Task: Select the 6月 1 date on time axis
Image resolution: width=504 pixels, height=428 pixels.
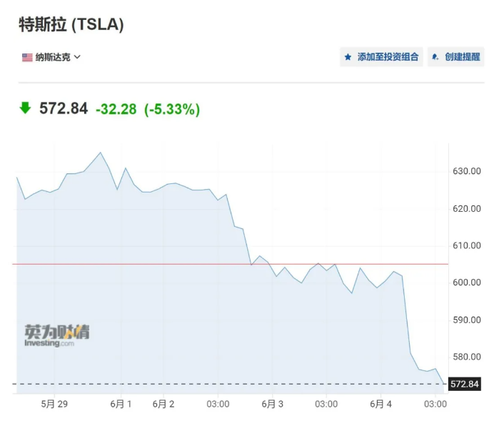Action: pos(120,404)
